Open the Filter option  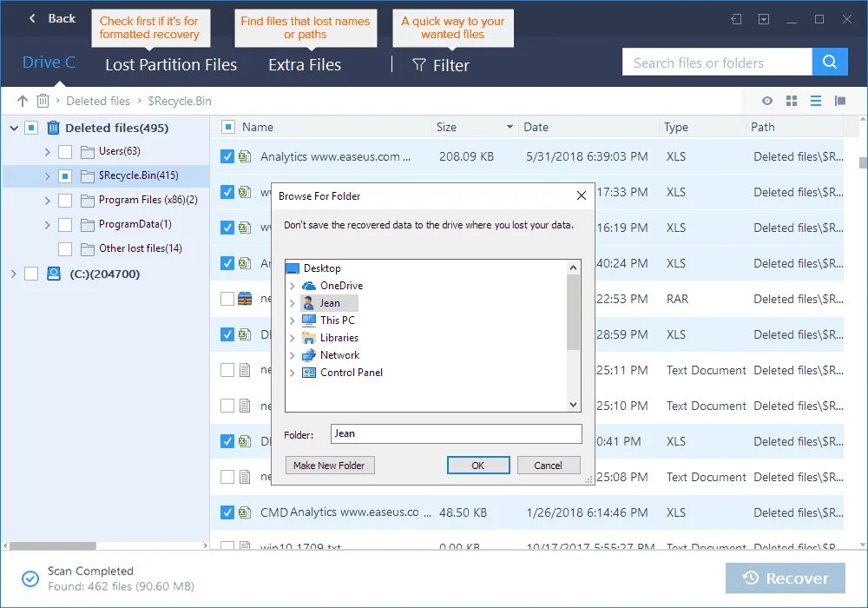[x=441, y=65]
